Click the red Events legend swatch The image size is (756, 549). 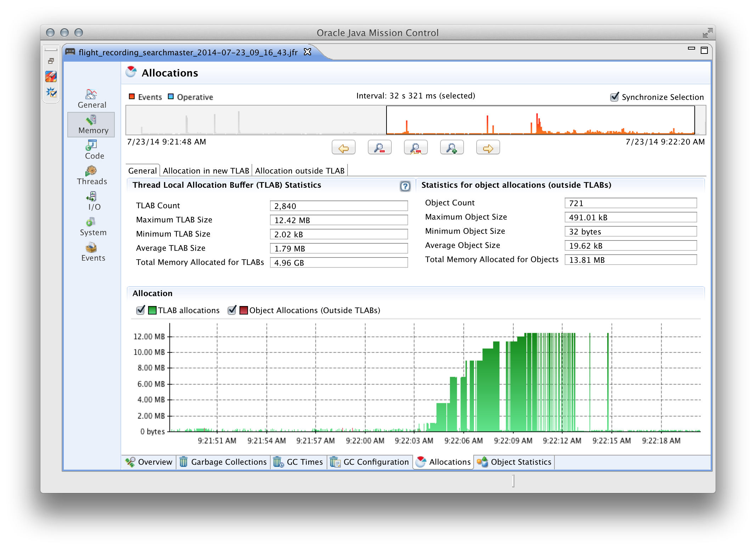pos(132,96)
